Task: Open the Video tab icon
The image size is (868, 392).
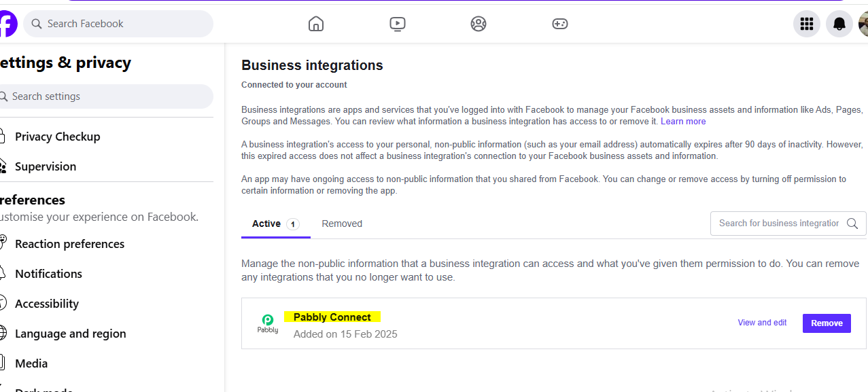Action: pyautogui.click(x=398, y=24)
